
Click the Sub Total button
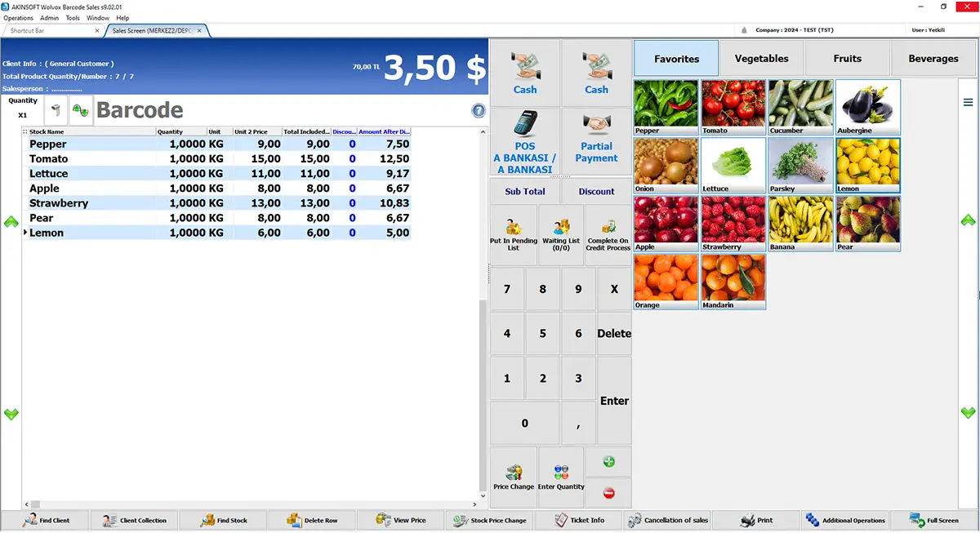coord(525,192)
